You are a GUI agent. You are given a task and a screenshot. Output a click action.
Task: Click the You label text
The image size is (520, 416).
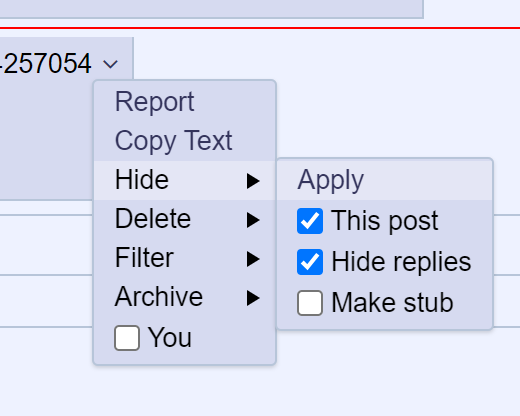[x=170, y=338]
